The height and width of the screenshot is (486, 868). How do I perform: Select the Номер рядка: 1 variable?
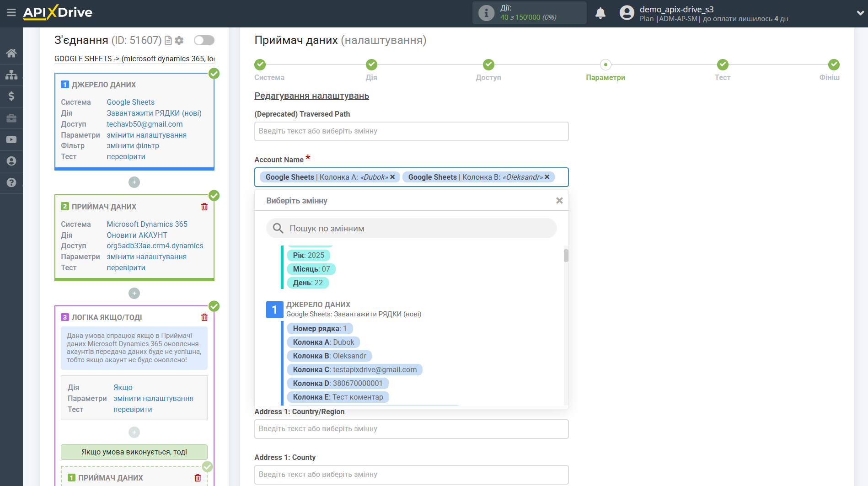[320, 328]
